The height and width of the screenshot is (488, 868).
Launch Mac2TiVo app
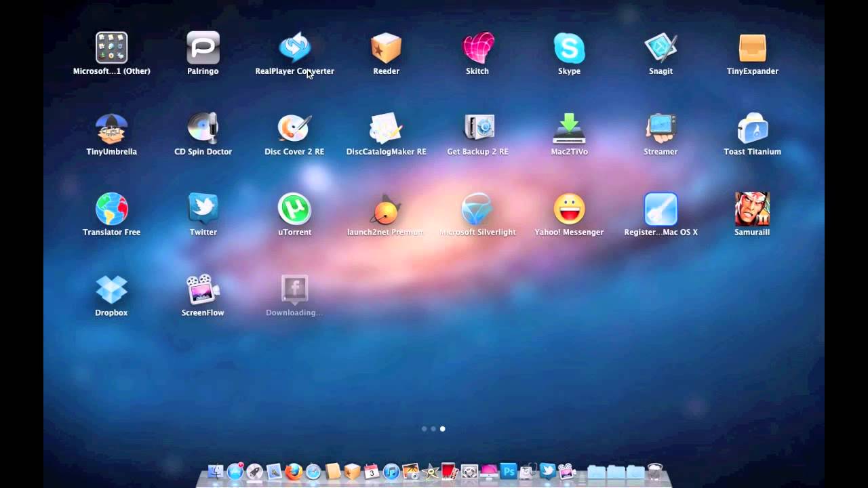pos(569,129)
